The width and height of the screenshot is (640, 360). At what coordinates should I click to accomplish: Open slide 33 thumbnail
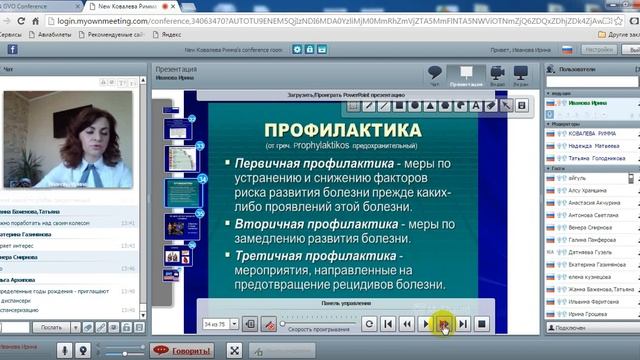tap(182, 159)
